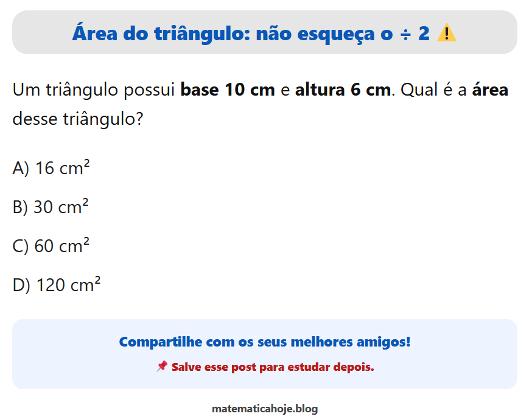Select answer D) 120 cm²
The height and width of the screenshot is (419, 532).
click(x=57, y=284)
